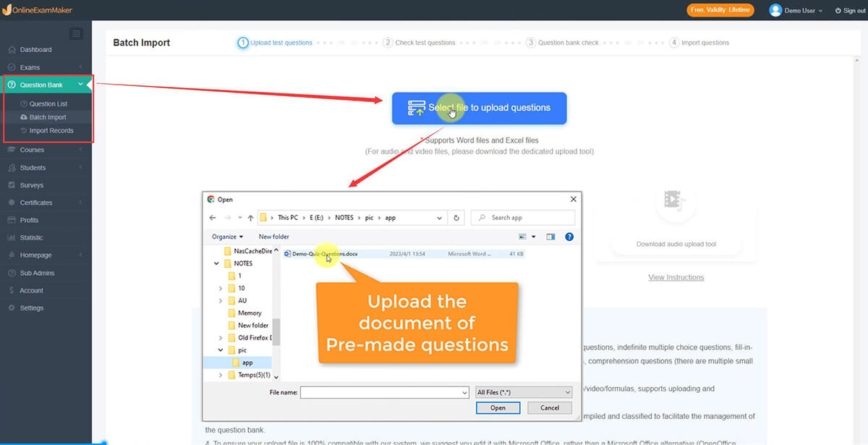This screenshot has width=868, height=445.
Task: Toggle the preview pane
Action: tap(550, 237)
